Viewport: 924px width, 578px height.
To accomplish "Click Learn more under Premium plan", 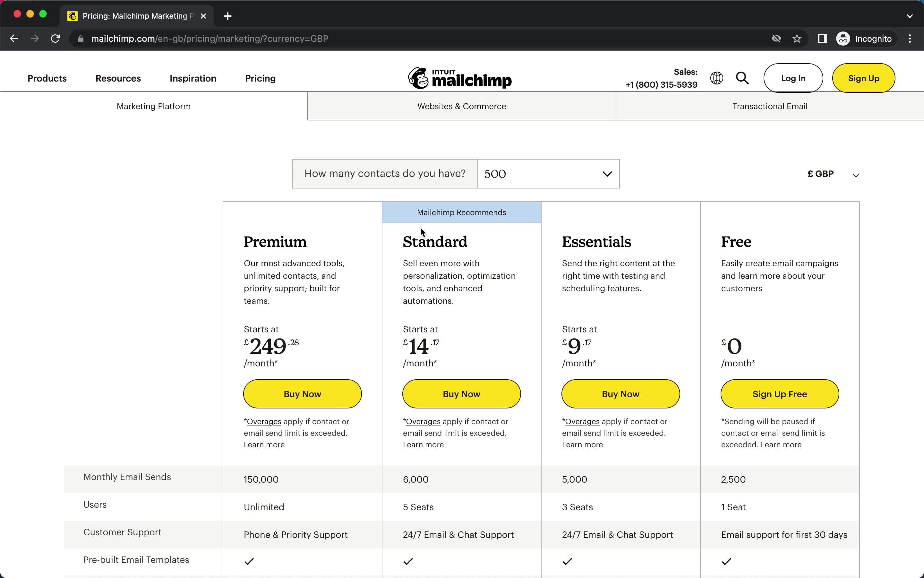I will (264, 445).
